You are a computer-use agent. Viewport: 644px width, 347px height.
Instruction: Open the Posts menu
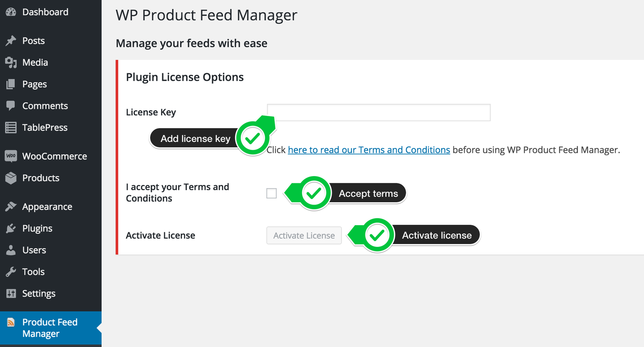51,41
